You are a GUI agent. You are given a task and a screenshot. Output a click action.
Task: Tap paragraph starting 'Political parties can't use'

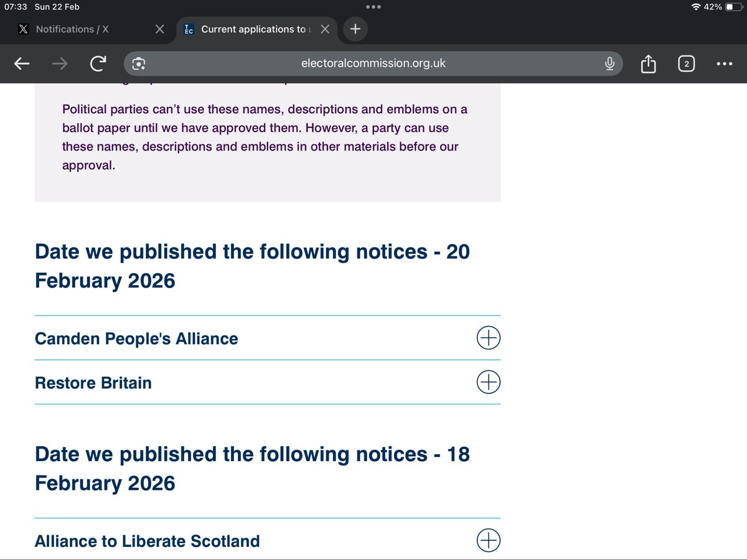(x=265, y=138)
